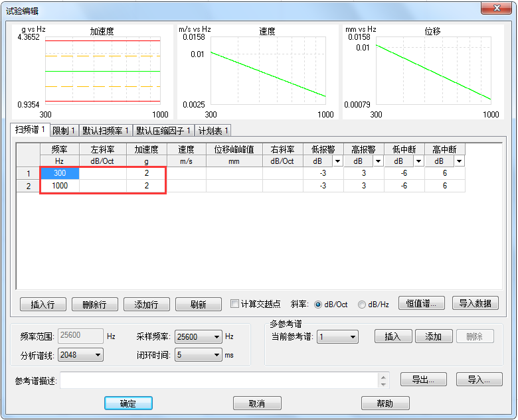The image size is (518, 420).
Task: Click the 添加行 button
Action: click(x=147, y=304)
